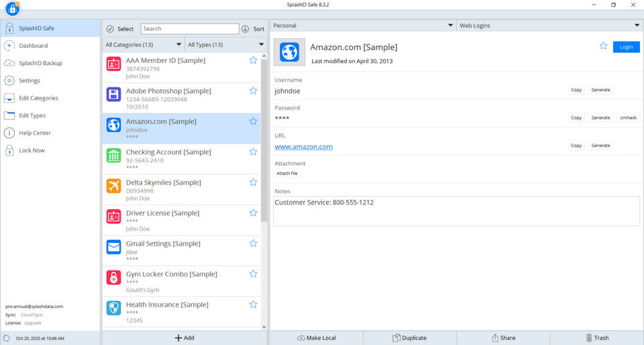Select the Checking Account [Sample] title
Viewport: 644px width, 345px height.
(168, 152)
